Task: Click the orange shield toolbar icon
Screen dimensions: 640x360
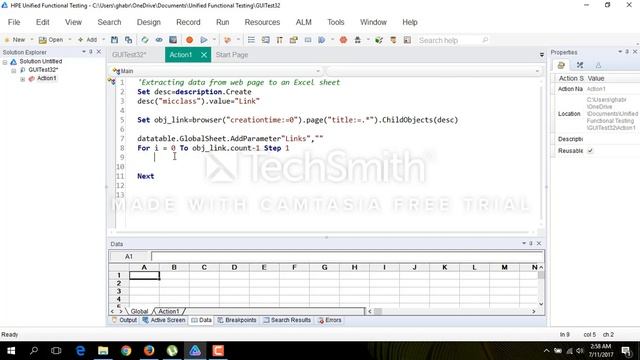Action: [393, 40]
